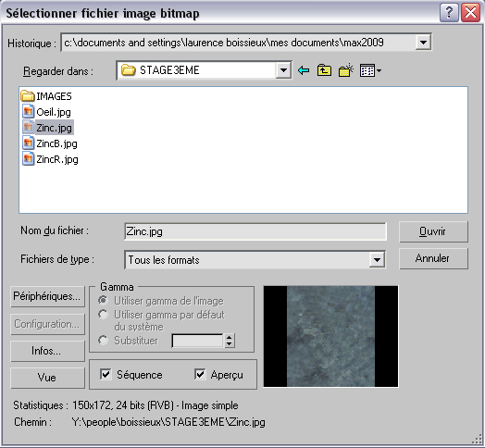Open the IMAGES folder item

click(46, 96)
